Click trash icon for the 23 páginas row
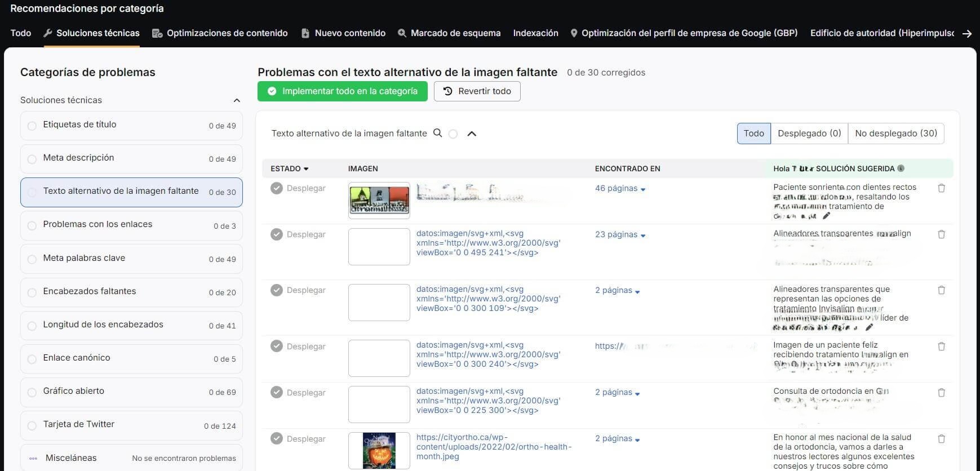Image resolution: width=980 pixels, height=471 pixels. (941, 234)
